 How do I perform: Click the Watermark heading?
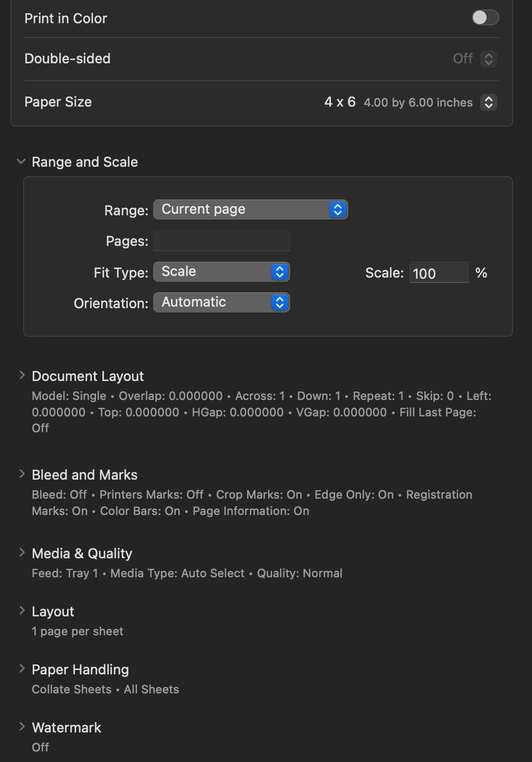click(66, 728)
